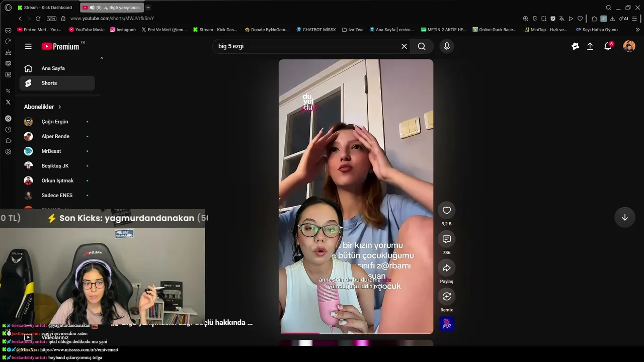Reload the current YouTube page
Image resolution: width=644 pixels, height=362 pixels.
point(38,19)
